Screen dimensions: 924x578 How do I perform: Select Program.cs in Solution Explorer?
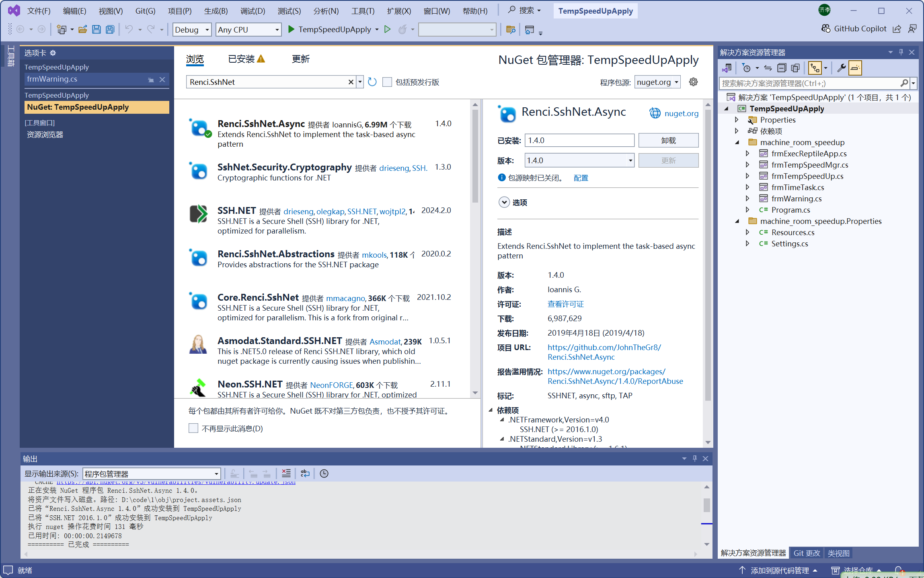click(791, 210)
